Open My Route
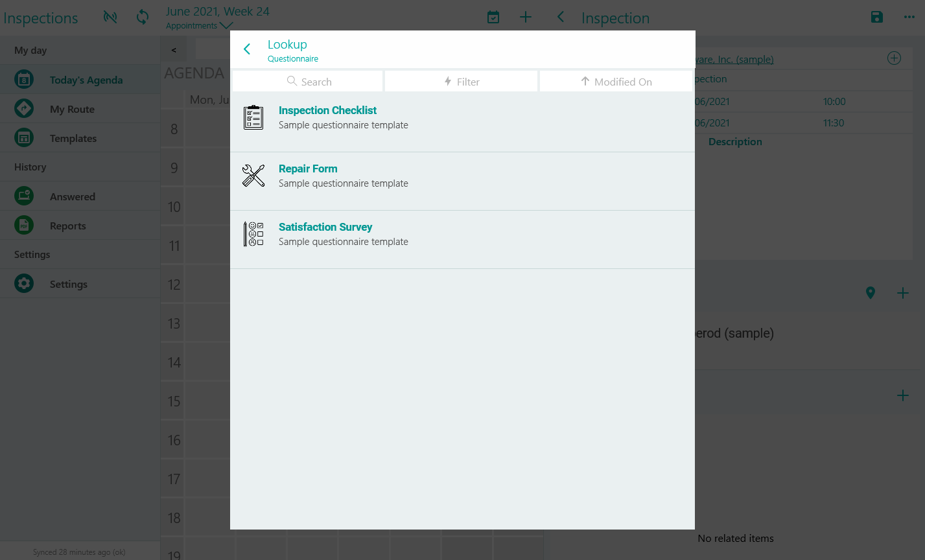Image resolution: width=925 pixels, height=560 pixels. 72,110
